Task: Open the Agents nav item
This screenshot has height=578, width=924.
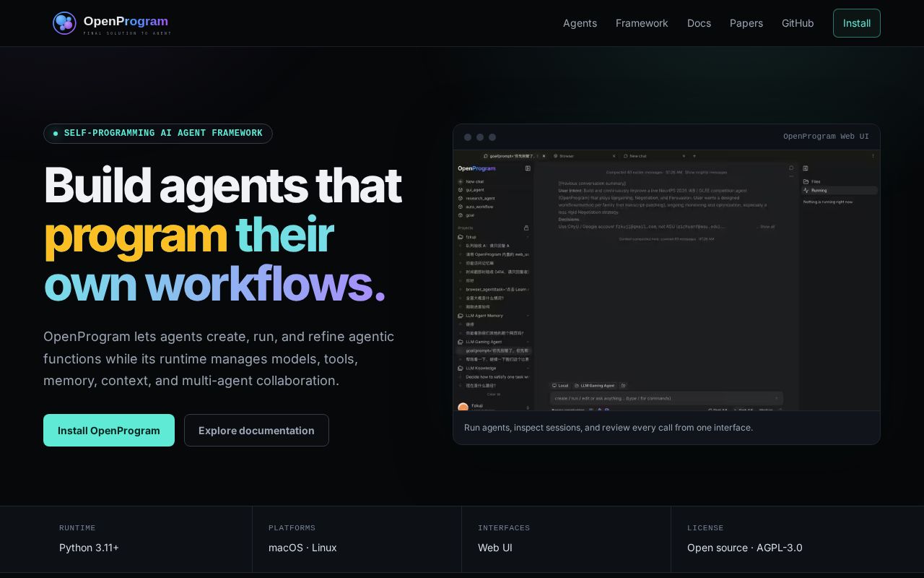Action: pyautogui.click(x=580, y=23)
